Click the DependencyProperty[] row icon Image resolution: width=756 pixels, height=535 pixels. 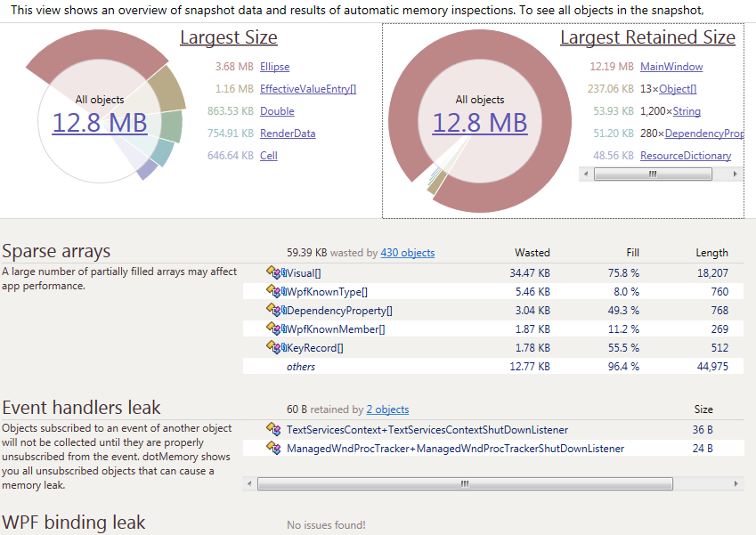pyautogui.click(x=273, y=310)
